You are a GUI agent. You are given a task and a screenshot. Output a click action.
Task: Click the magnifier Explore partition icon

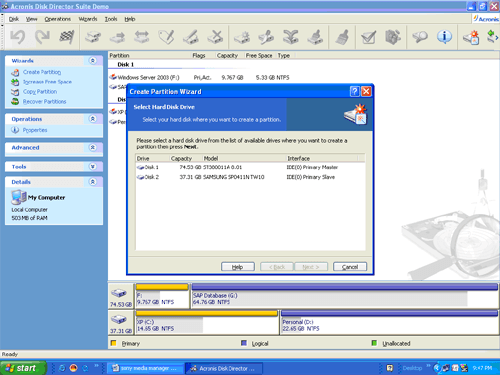tap(420, 37)
